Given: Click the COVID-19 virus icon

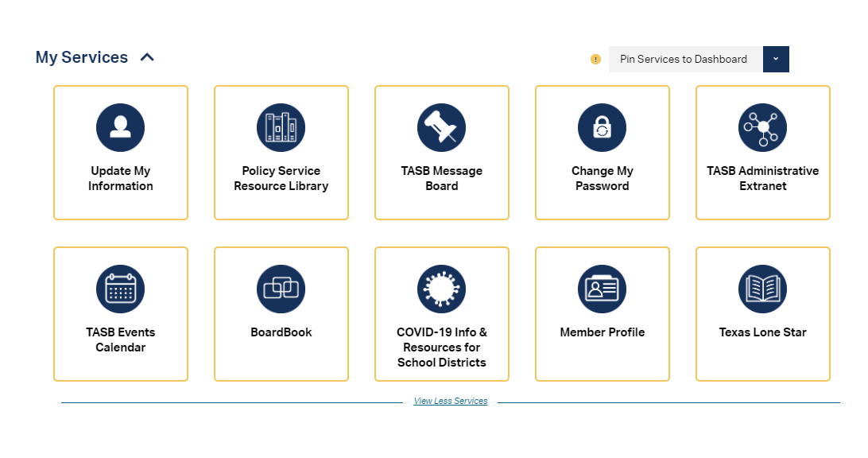Looking at the screenshot, I should tap(441, 289).
